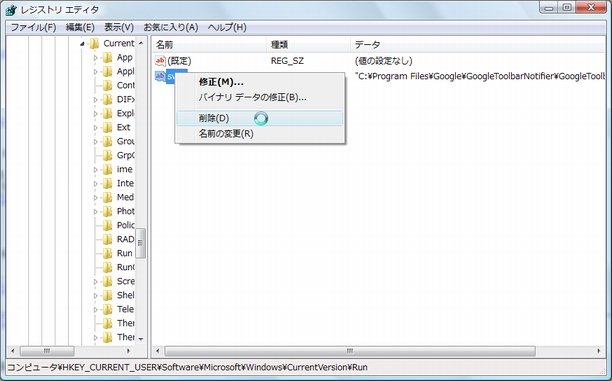This screenshot has width=612, height=381.
Task: Click values pane scroll right arrow
Action: pyautogui.click(x=599, y=351)
